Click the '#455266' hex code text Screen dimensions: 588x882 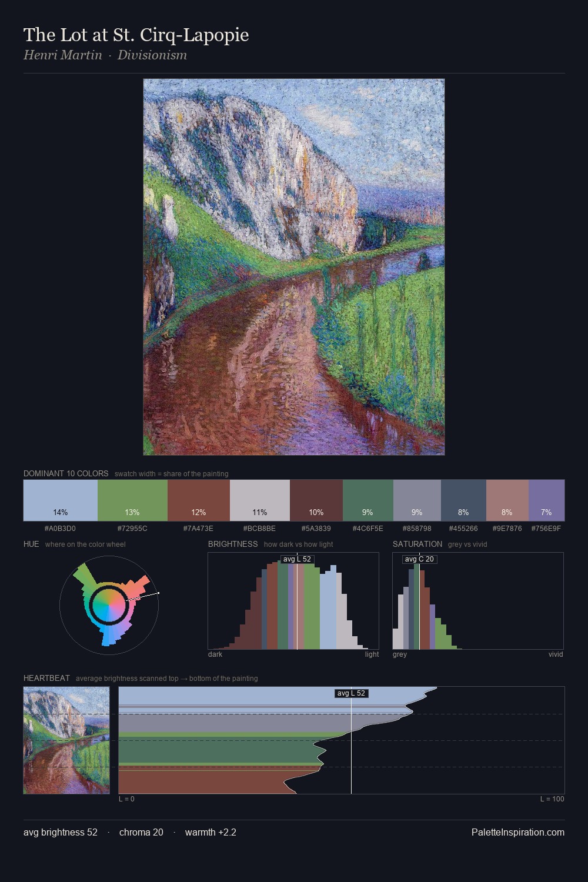[463, 529]
